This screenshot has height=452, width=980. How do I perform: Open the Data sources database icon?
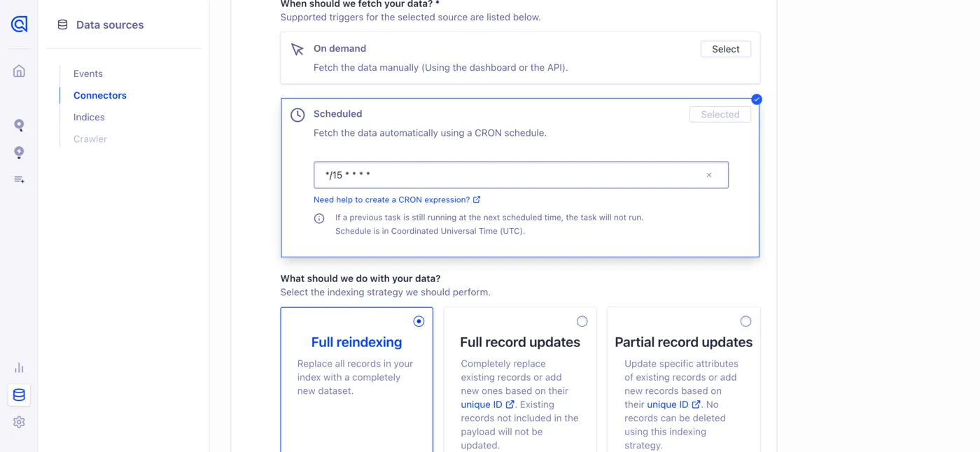(19, 395)
